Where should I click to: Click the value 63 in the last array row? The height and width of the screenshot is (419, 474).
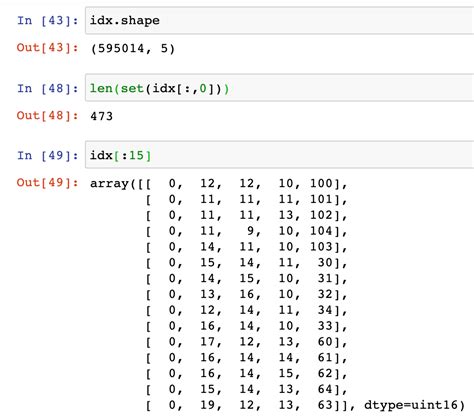point(325,405)
